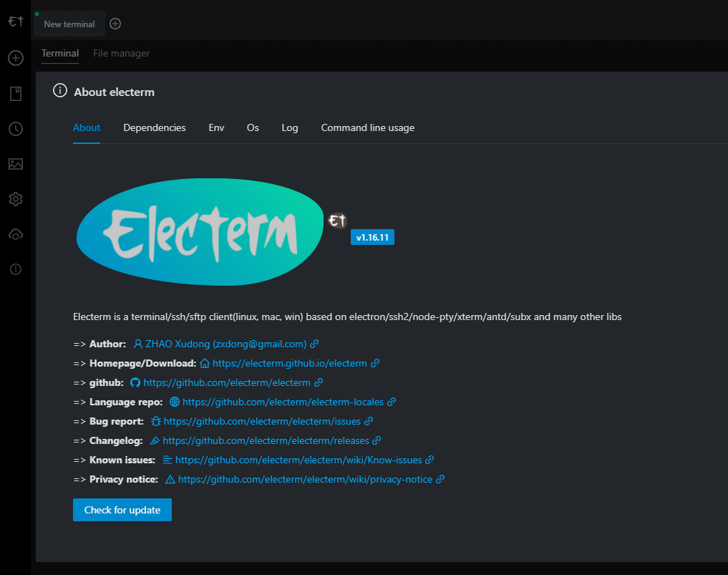Click the Known issues: label
728x575 pixels.
[x=122, y=460]
